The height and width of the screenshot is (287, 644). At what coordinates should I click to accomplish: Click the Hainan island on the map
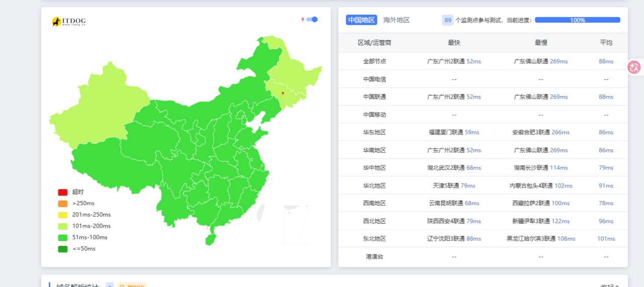click(x=211, y=239)
